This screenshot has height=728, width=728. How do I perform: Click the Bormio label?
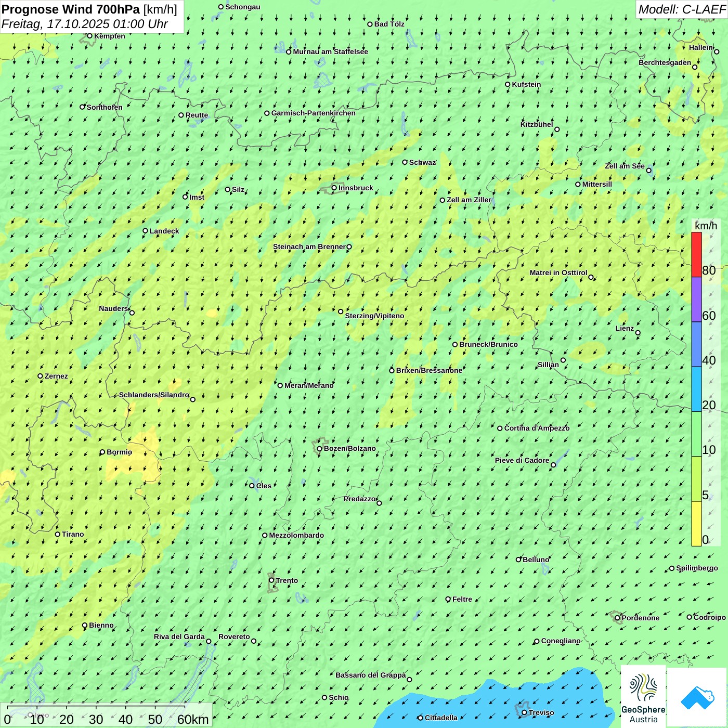(x=119, y=452)
